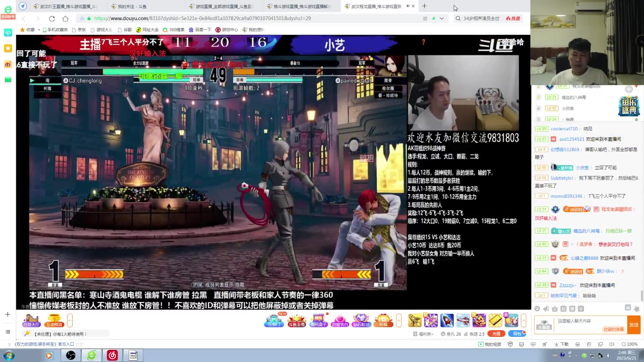The height and width of the screenshot is (362, 644).
Task: Open the 潮玩盒子 box icon
Action: (x=318, y=321)
